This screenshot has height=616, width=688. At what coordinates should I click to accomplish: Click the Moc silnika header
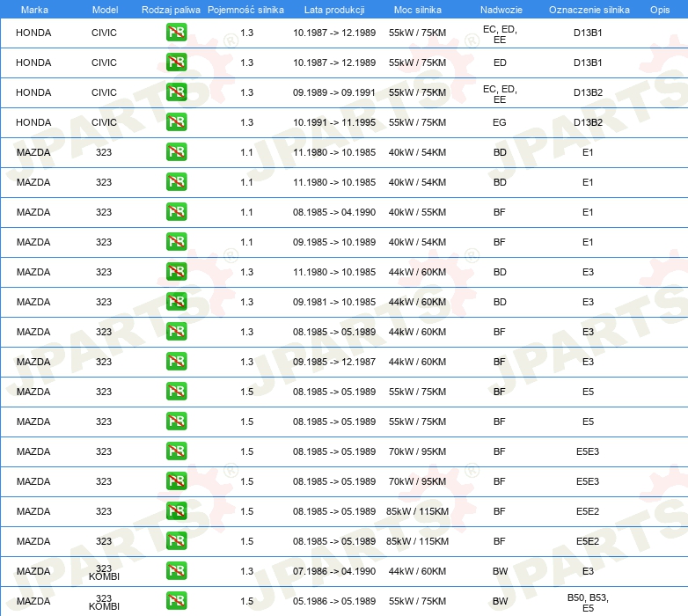tap(417, 10)
